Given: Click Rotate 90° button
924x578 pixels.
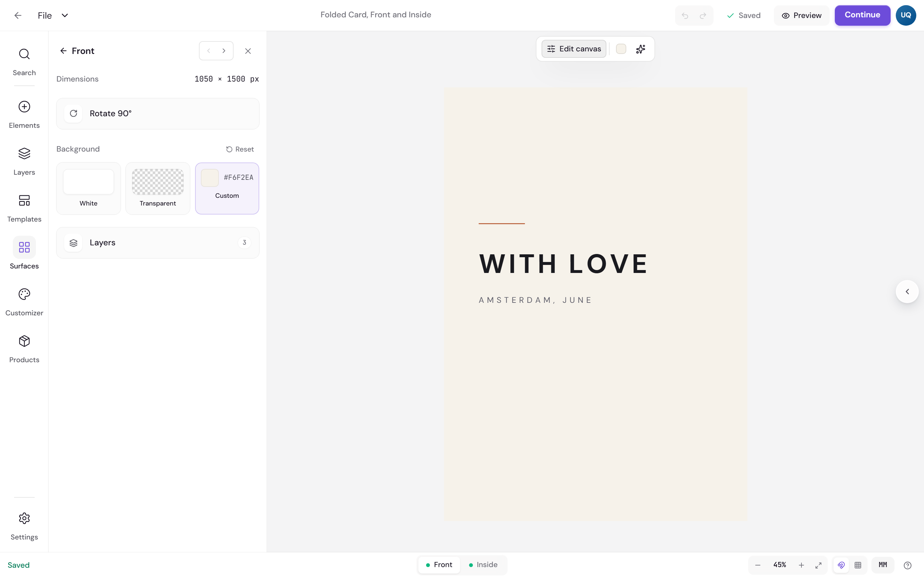Looking at the screenshot, I should (158, 114).
